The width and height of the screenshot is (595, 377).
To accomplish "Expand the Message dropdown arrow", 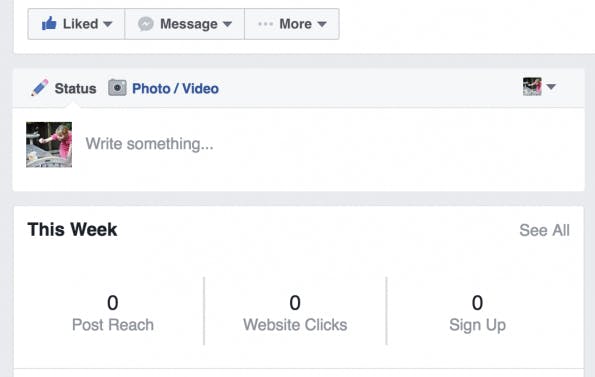I will point(227,24).
